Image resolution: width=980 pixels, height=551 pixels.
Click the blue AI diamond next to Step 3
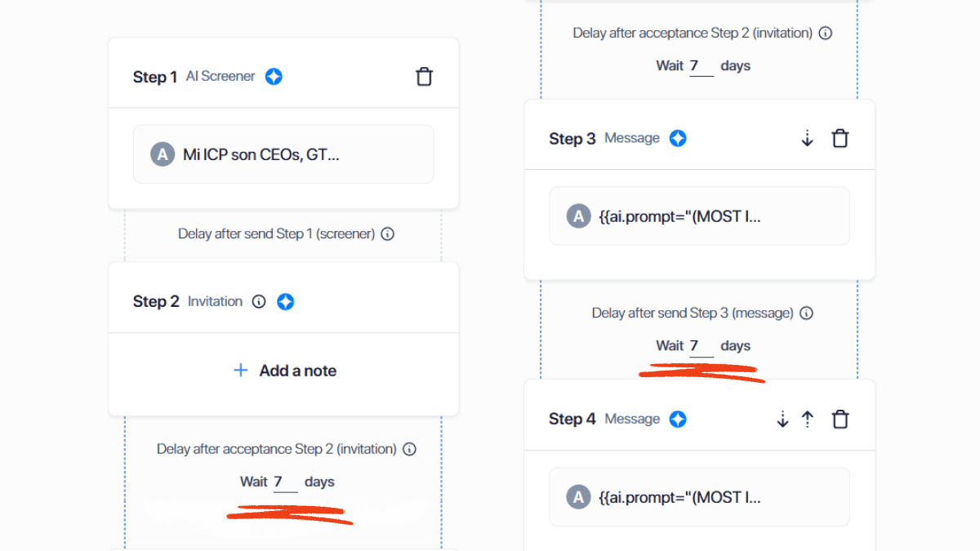click(677, 138)
